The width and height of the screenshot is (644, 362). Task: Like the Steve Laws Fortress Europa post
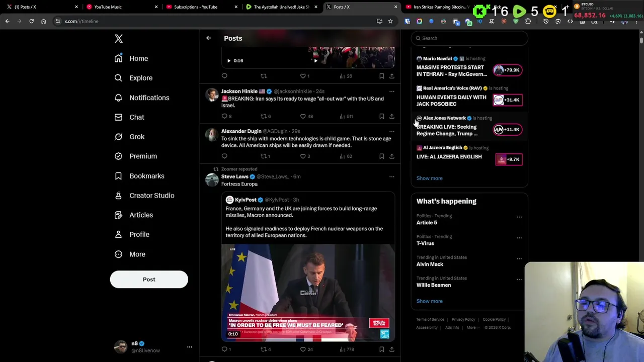(x=303, y=349)
